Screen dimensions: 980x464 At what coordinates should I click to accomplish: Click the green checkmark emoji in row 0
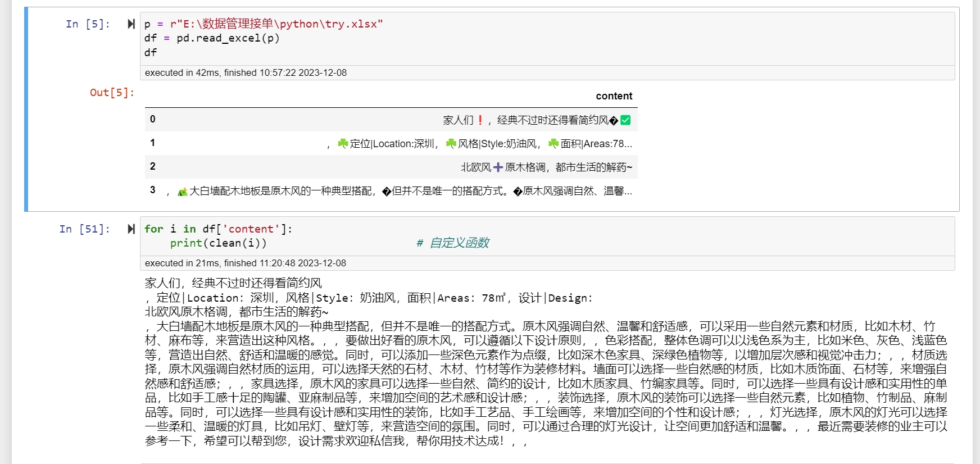626,120
